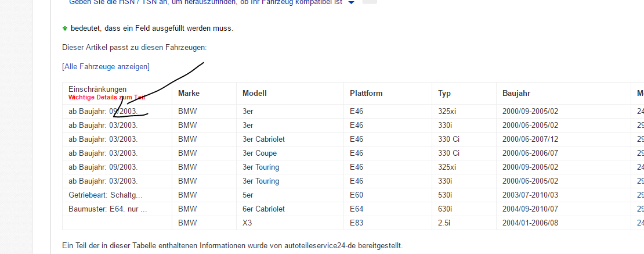The height and width of the screenshot is (254, 644).
Task: Expand truncated Getriebeart: Schaltg... restriction cell
Action: [x=105, y=195]
